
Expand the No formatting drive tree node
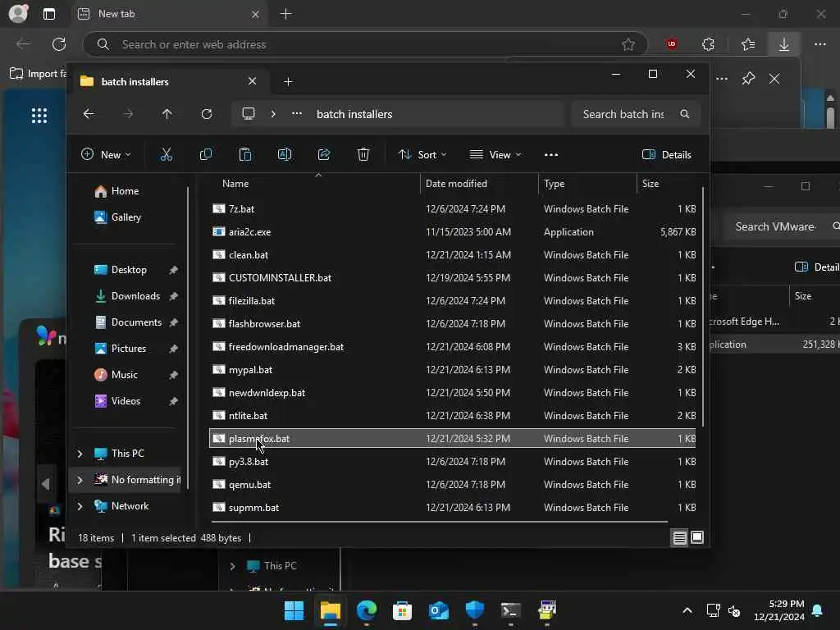point(80,480)
